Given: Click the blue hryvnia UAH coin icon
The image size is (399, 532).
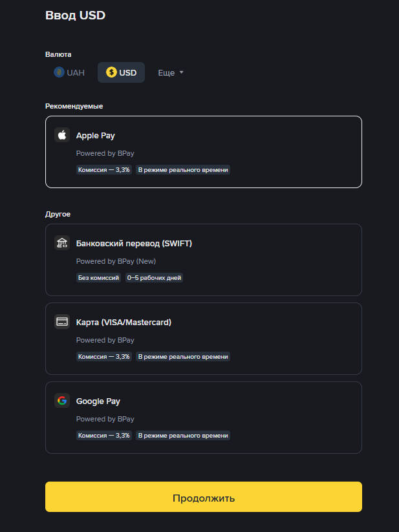Looking at the screenshot, I should 59,72.
